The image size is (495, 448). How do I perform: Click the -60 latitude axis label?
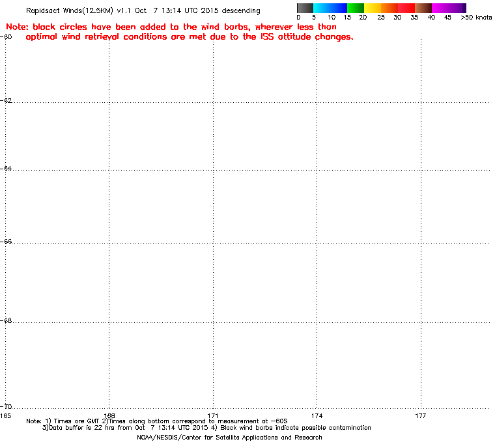click(x=6, y=36)
